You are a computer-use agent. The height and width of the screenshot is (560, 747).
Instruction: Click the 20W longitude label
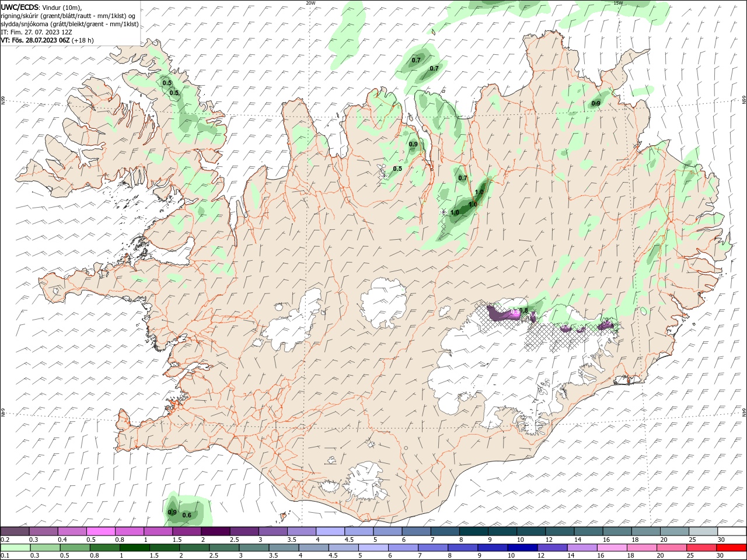tap(310, 3)
